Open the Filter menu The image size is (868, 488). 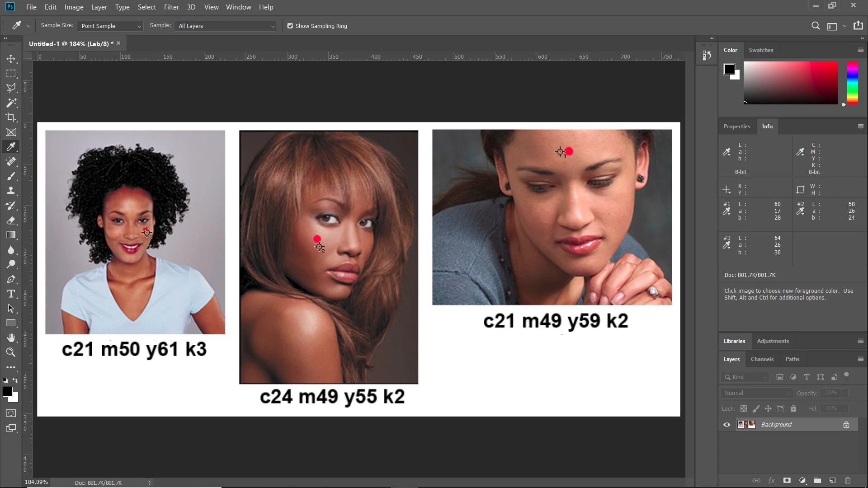tap(171, 7)
